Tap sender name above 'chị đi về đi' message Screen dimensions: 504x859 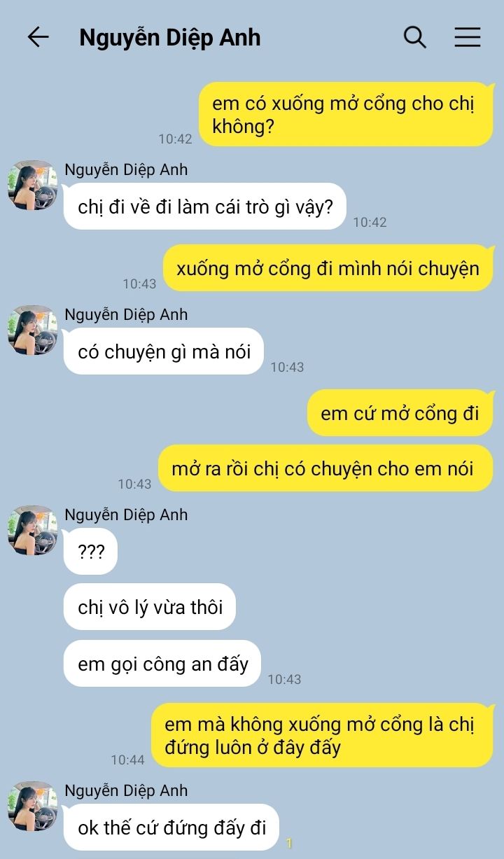(x=126, y=169)
